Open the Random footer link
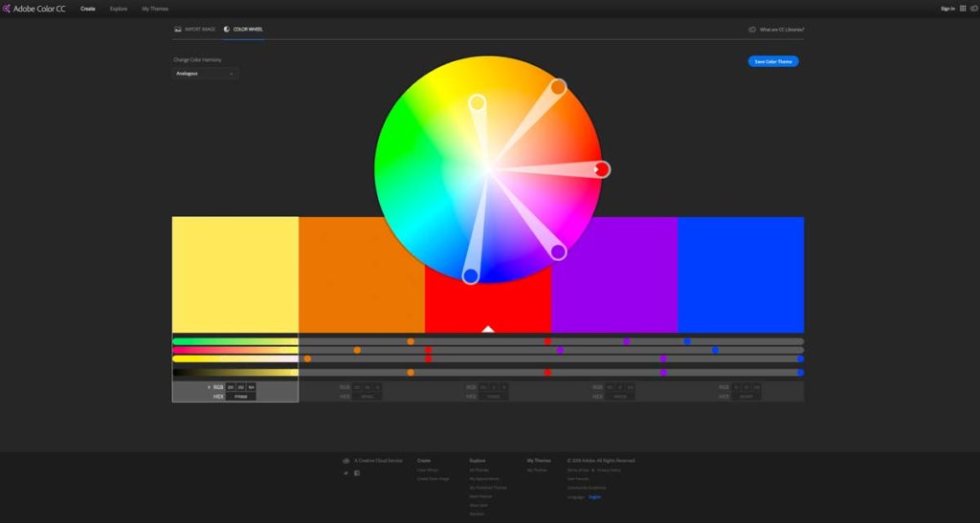This screenshot has width=980, height=523. click(477, 513)
